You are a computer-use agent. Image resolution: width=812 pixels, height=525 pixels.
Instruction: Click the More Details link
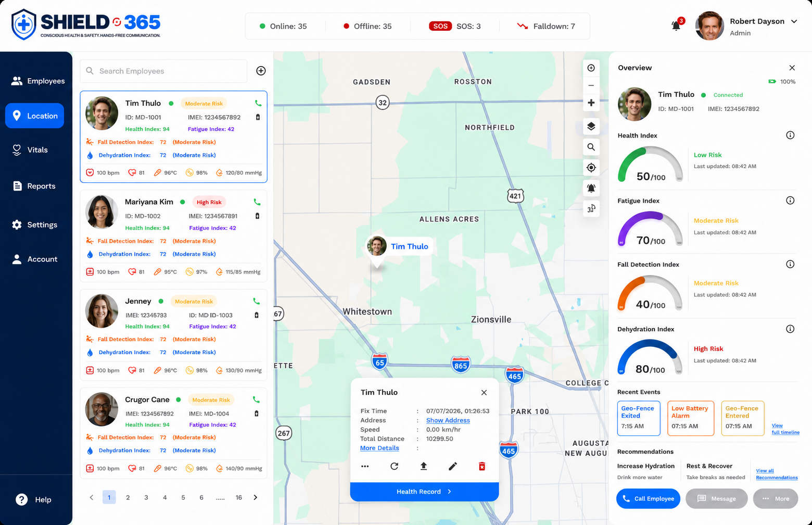click(379, 448)
